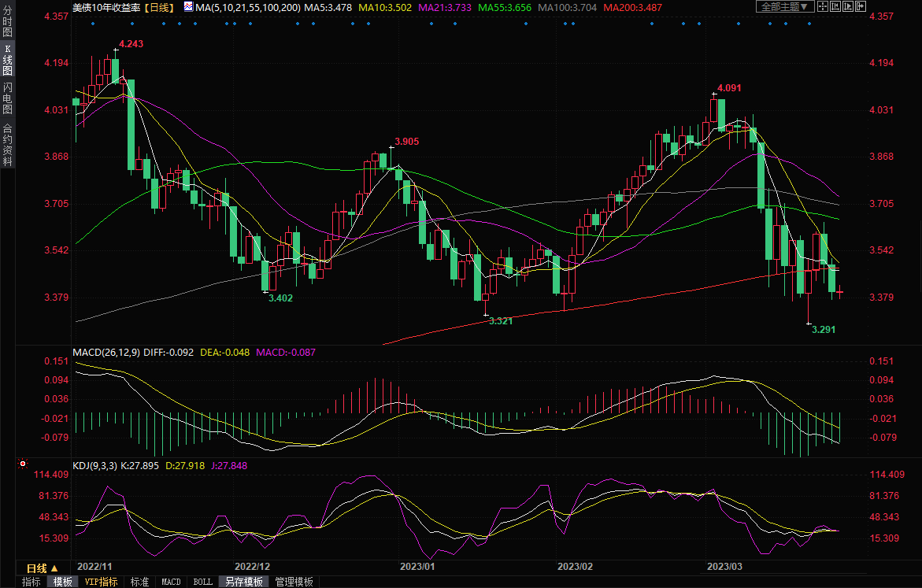The height and width of the screenshot is (588, 922).
Task: Apply the BOLL template
Action: coord(202,582)
